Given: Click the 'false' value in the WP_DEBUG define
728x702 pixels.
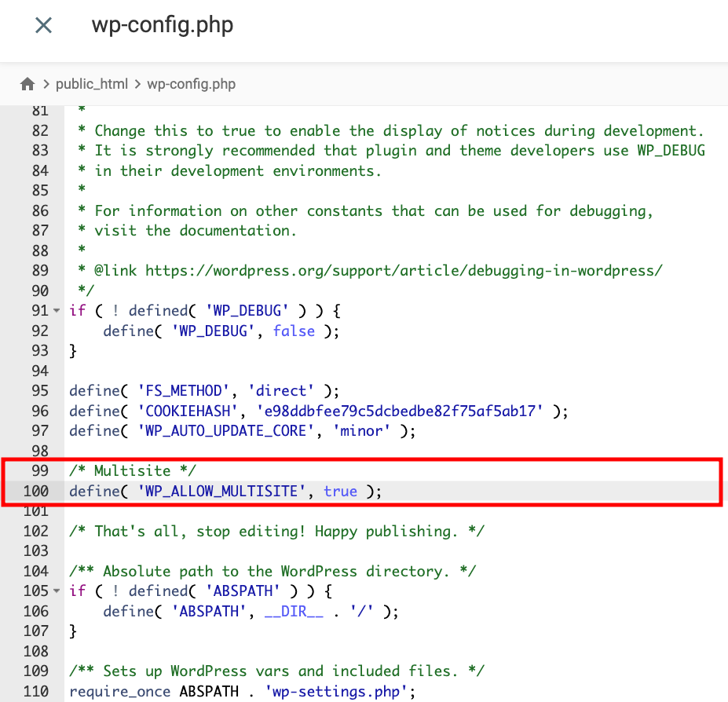Looking at the screenshot, I should [x=294, y=331].
